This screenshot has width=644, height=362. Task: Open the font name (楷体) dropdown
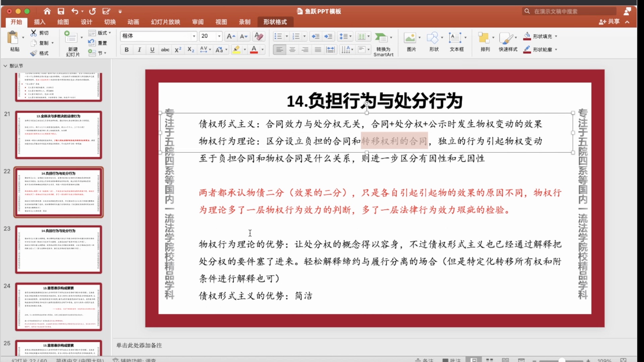(x=194, y=36)
